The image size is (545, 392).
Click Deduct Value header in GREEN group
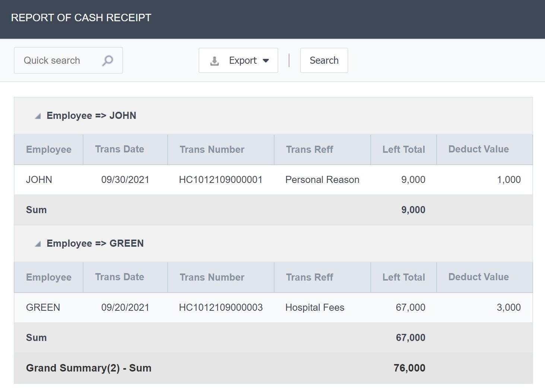[478, 277]
